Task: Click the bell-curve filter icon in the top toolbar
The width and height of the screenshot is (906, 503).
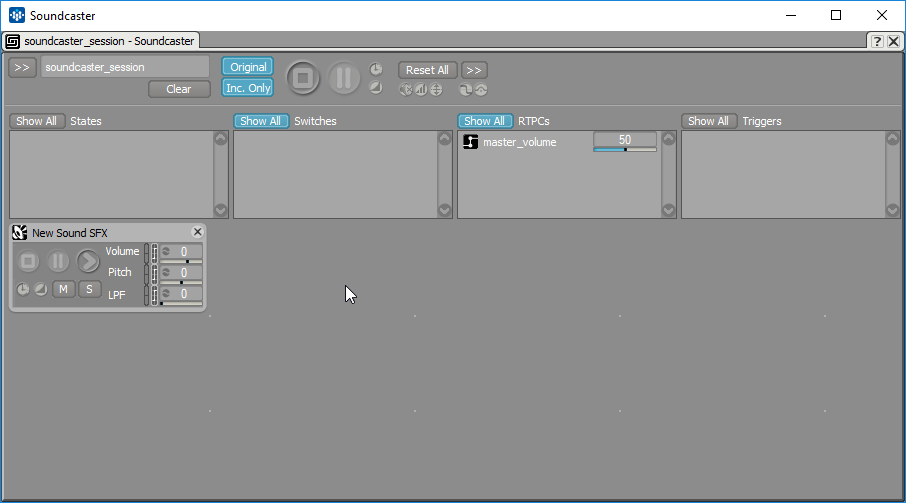Action: coord(481,90)
